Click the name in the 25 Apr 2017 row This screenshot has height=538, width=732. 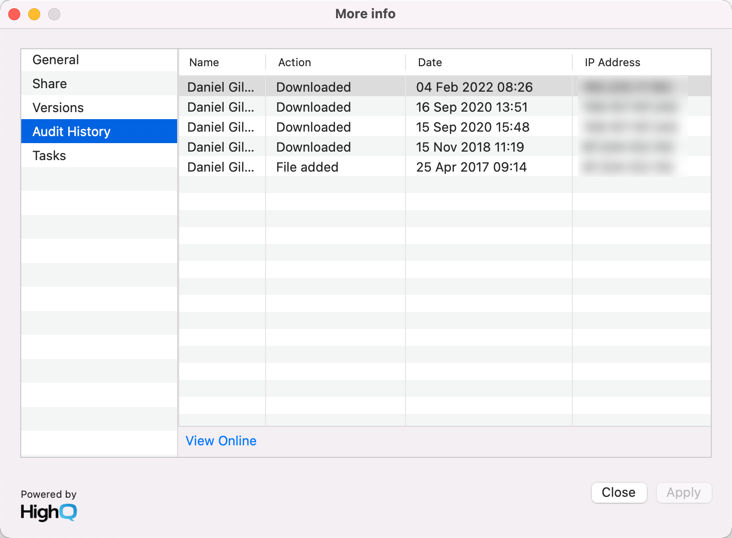tap(221, 167)
